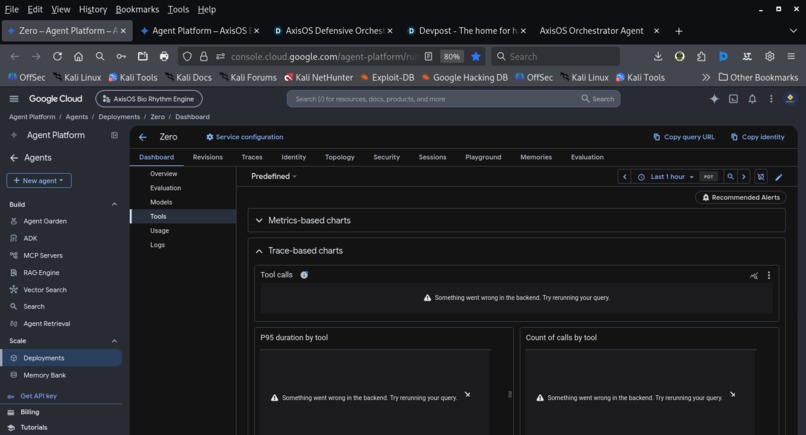Activate Cloud Shell terminal icon
Viewport: 806px width, 435px height.
pyautogui.click(x=734, y=99)
